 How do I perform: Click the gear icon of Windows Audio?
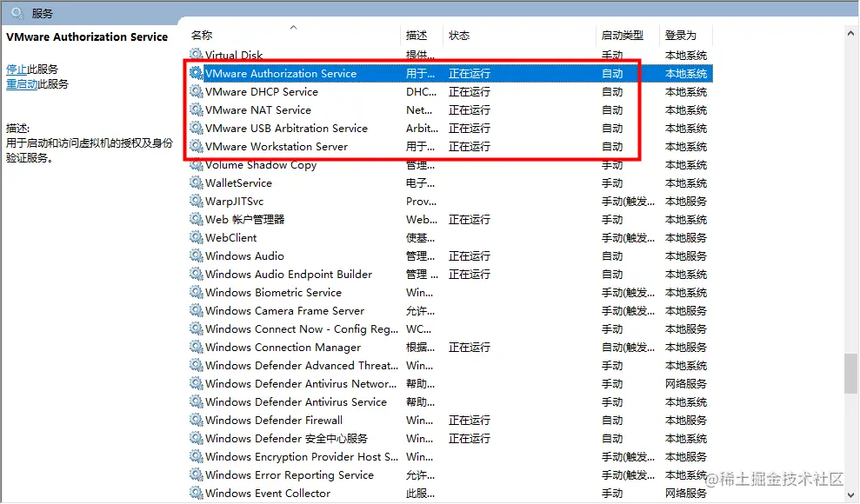pos(197,255)
